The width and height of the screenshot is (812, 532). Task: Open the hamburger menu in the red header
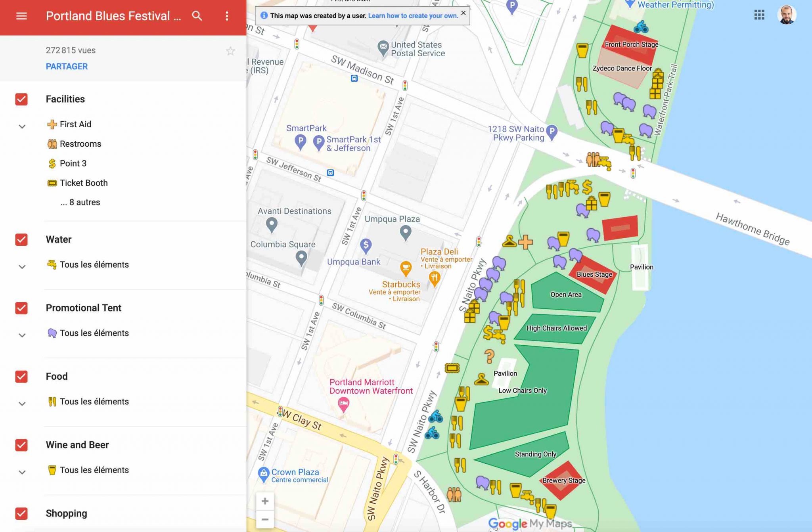pyautogui.click(x=21, y=16)
